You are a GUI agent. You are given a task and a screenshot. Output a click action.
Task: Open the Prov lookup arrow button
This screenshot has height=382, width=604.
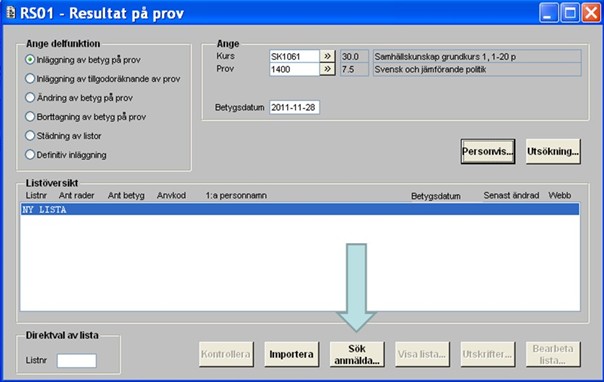pyautogui.click(x=327, y=69)
